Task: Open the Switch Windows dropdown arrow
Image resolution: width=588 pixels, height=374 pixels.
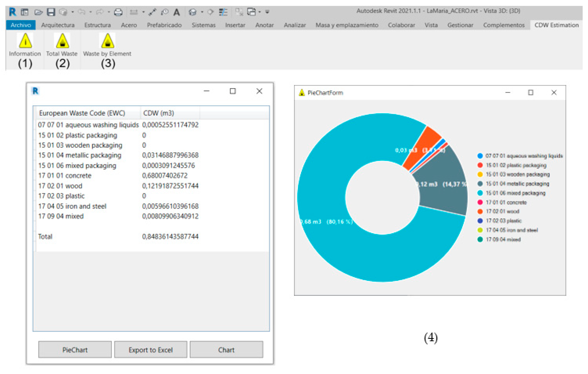Action: [x=260, y=12]
